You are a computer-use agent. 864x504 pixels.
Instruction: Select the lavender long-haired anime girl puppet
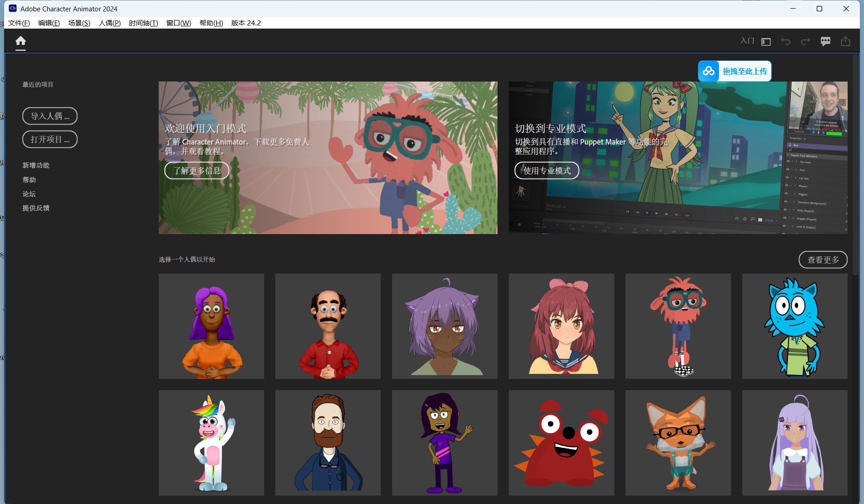click(x=795, y=443)
